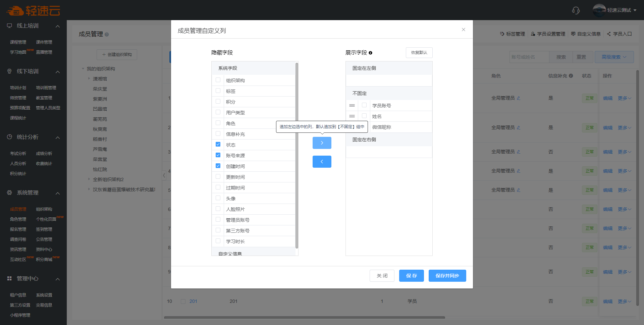
Task: Click the info icon next to 展示字段
Action: [370, 53]
